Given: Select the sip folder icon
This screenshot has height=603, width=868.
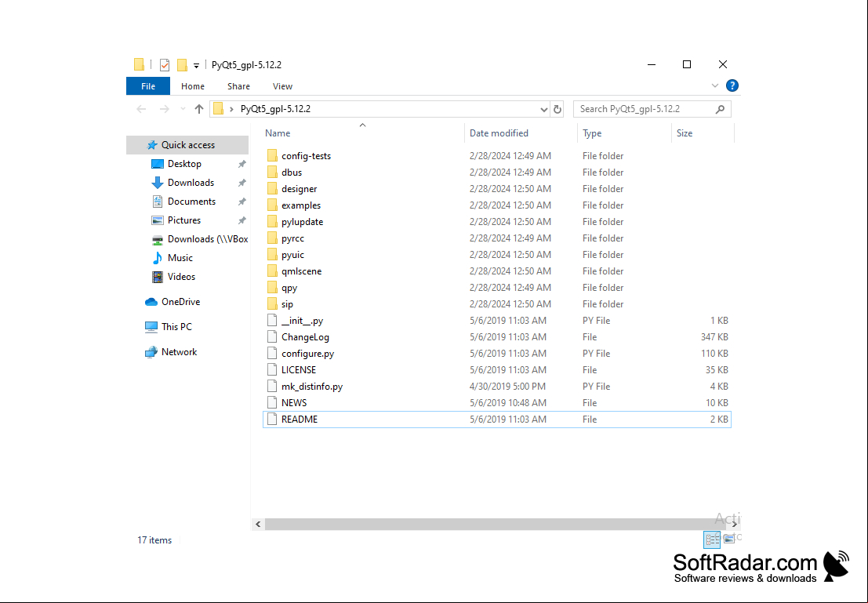Looking at the screenshot, I should tap(272, 304).
